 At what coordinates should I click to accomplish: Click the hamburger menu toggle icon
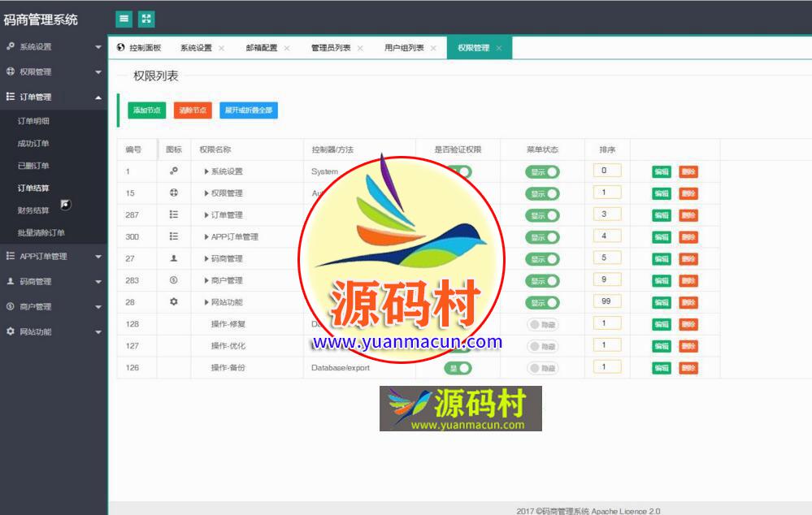click(x=124, y=19)
